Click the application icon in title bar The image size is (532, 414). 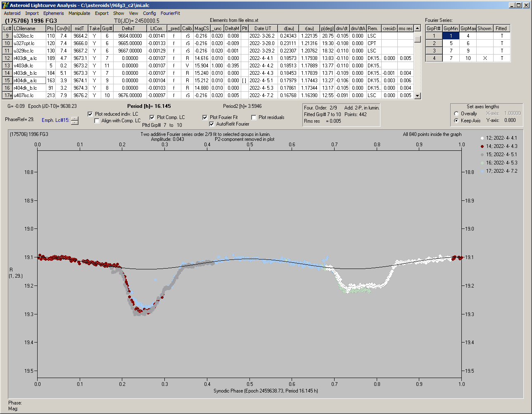tap(5, 5)
